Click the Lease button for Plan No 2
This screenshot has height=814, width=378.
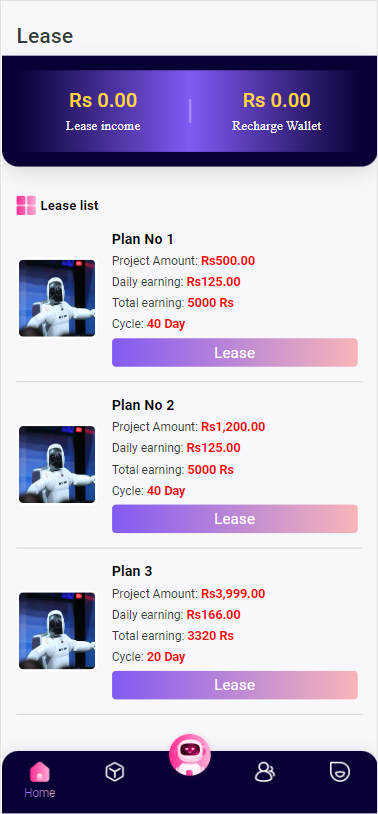click(x=235, y=519)
